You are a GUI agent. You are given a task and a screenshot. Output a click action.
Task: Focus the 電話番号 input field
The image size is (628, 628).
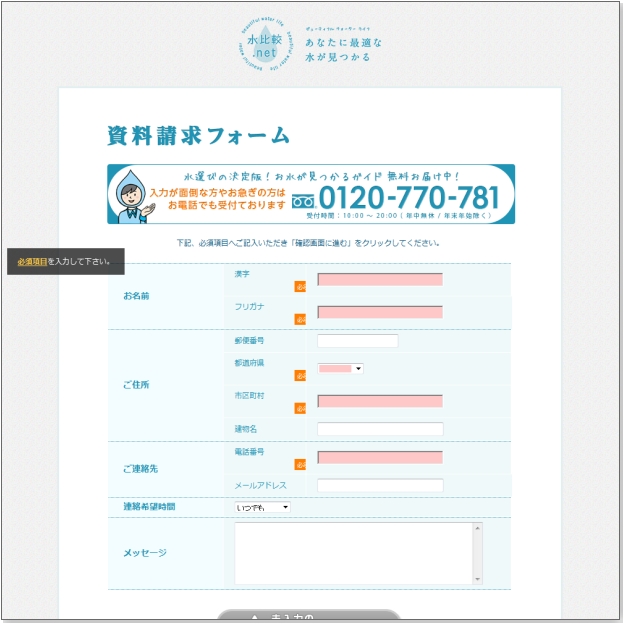click(382, 459)
